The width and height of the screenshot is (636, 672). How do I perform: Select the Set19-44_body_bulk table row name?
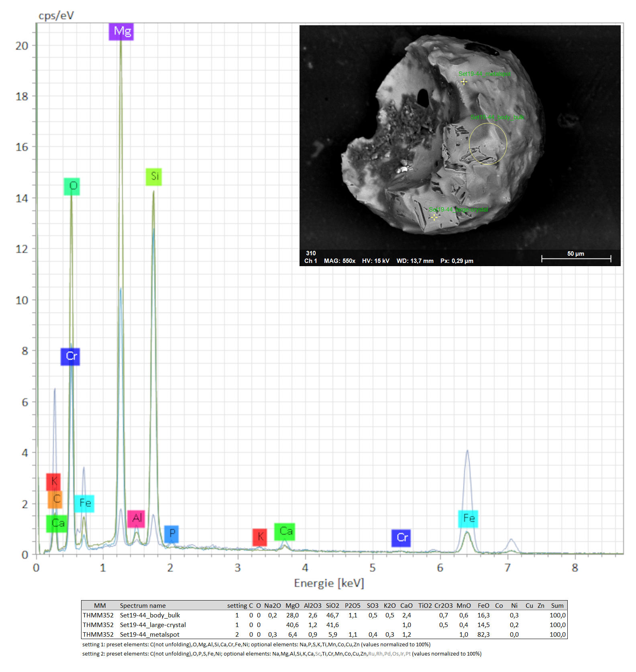pyautogui.click(x=150, y=615)
